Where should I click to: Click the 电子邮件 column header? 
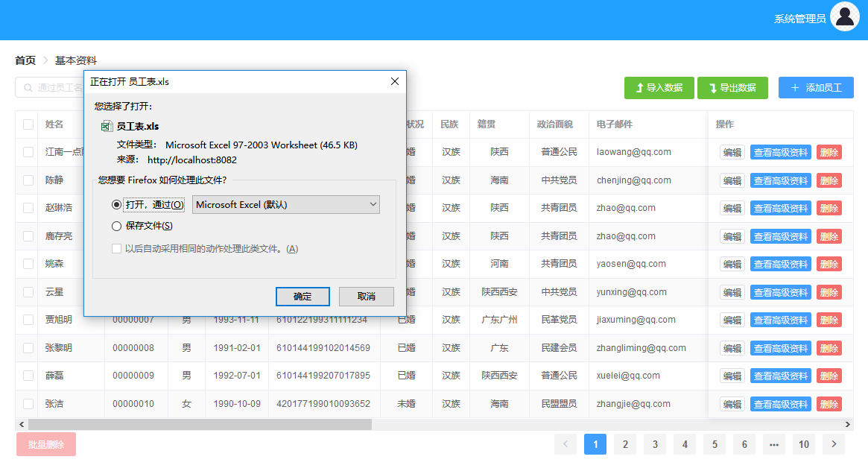pyautogui.click(x=615, y=124)
